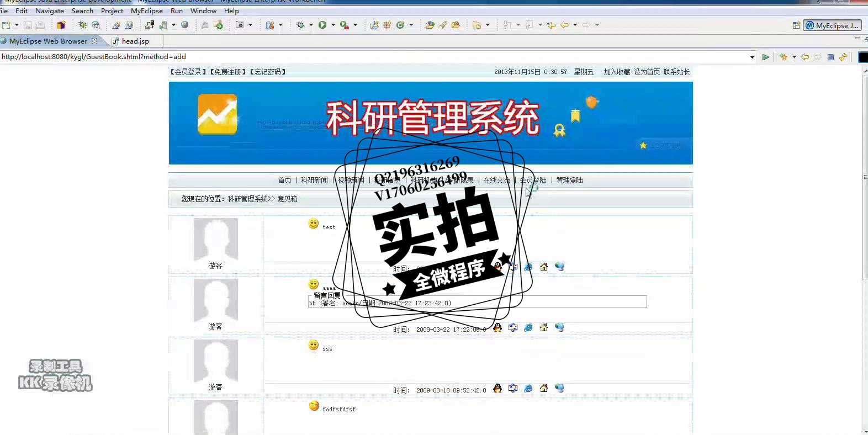This screenshot has height=435, width=868.
Task: Open the Navigate menu
Action: pos(50,10)
